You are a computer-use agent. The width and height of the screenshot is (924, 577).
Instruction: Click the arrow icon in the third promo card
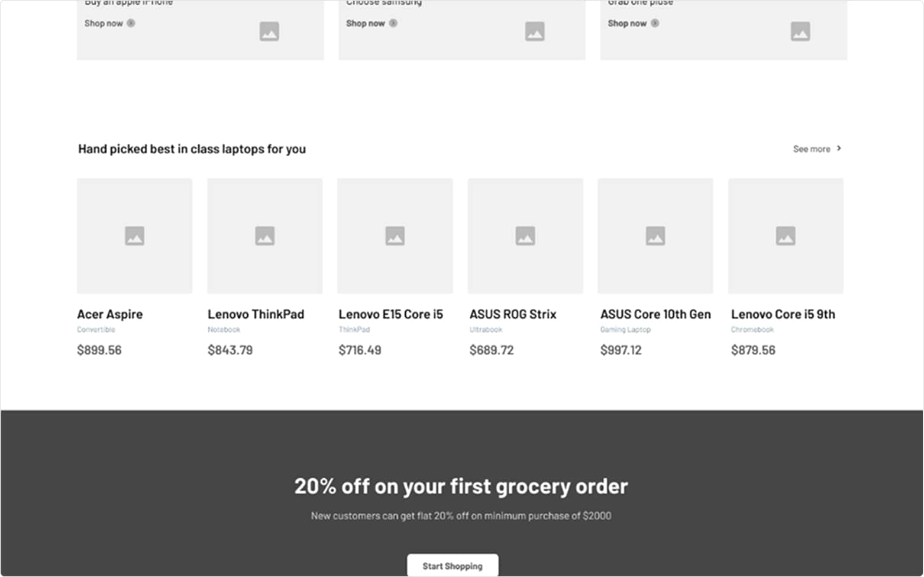[x=655, y=23]
